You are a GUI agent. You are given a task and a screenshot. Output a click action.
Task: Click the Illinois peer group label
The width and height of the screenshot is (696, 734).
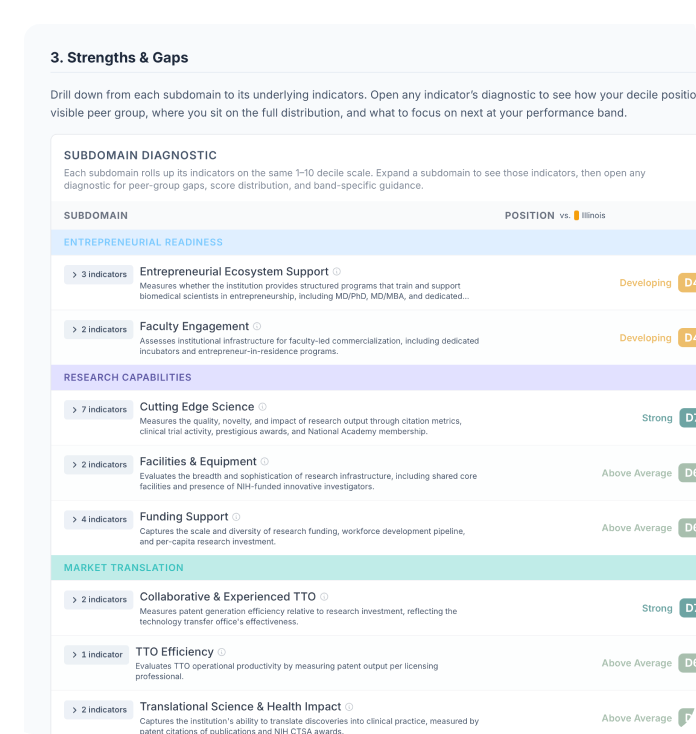click(x=592, y=216)
